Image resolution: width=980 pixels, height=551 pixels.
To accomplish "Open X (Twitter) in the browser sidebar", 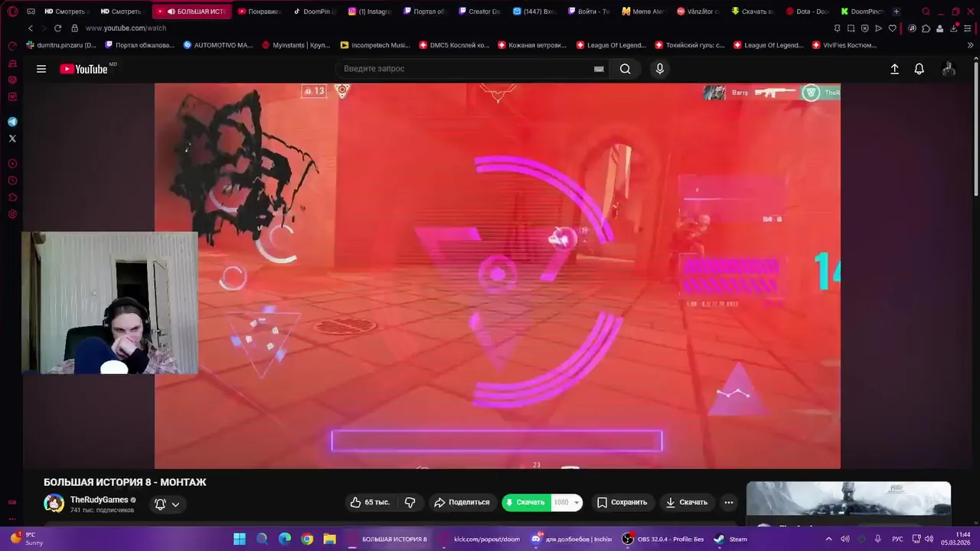I will pos(12,139).
